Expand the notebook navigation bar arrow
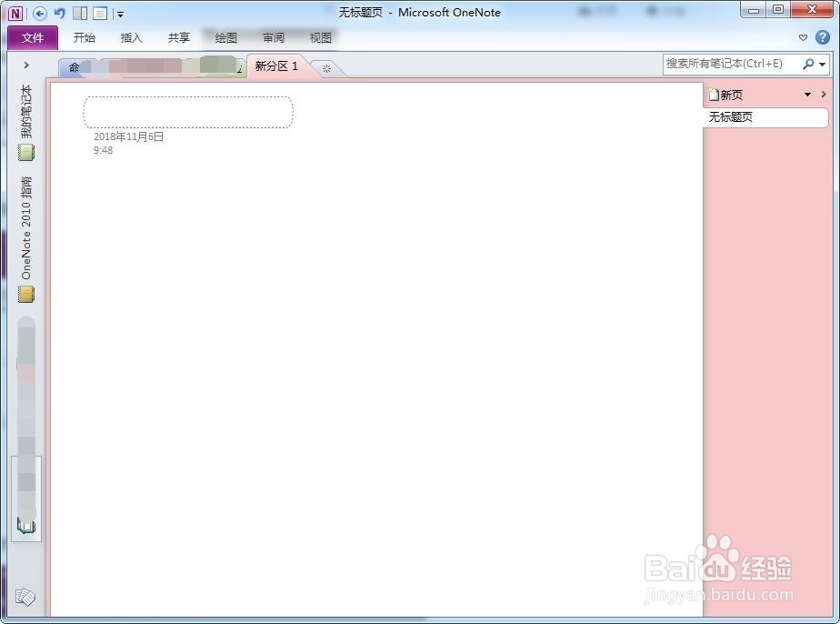 pos(26,65)
